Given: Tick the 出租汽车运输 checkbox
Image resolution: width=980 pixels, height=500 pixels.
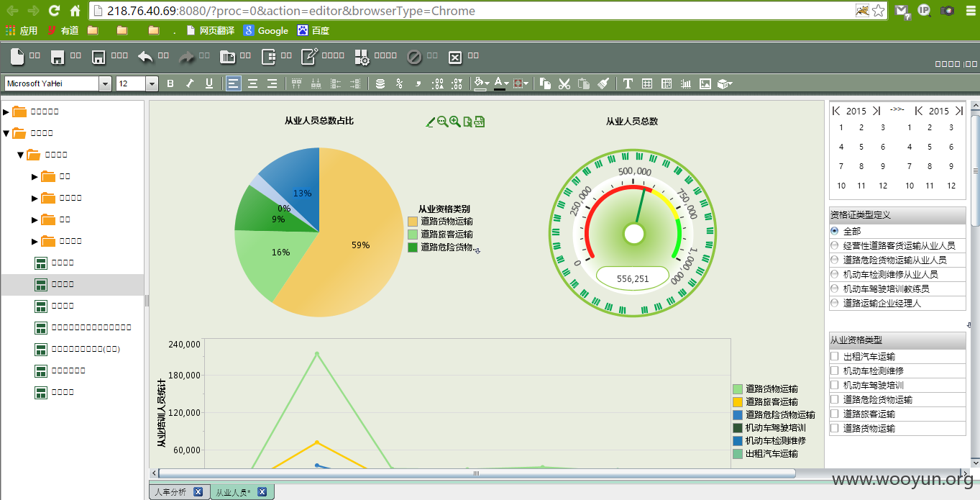Looking at the screenshot, I should point(835,356).
